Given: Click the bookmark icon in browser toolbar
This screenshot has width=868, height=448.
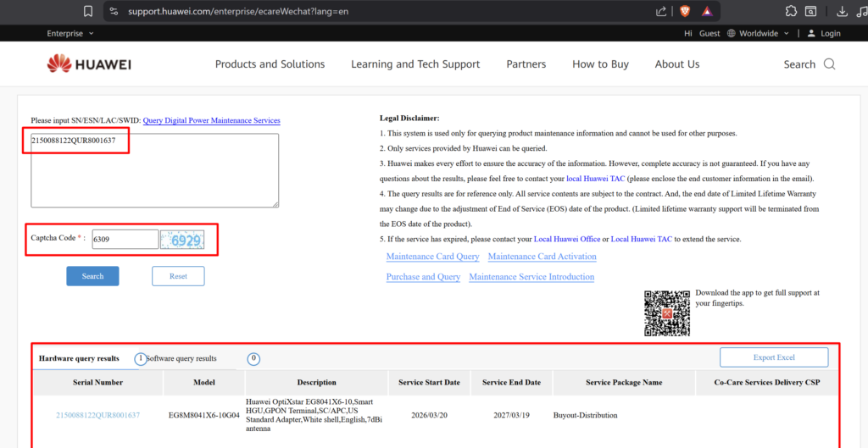Looking at the screenshot, I should pyautogui.click(x=88, y=11).
